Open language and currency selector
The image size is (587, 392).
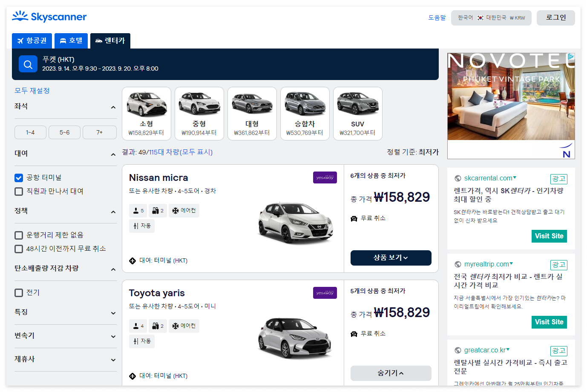[x=491, y=18]
